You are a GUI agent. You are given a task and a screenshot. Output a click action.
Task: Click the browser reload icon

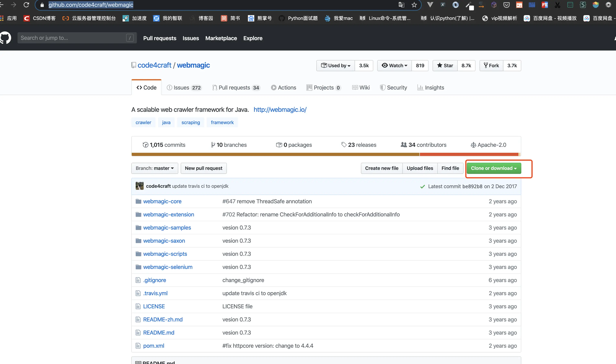[26, 5]
